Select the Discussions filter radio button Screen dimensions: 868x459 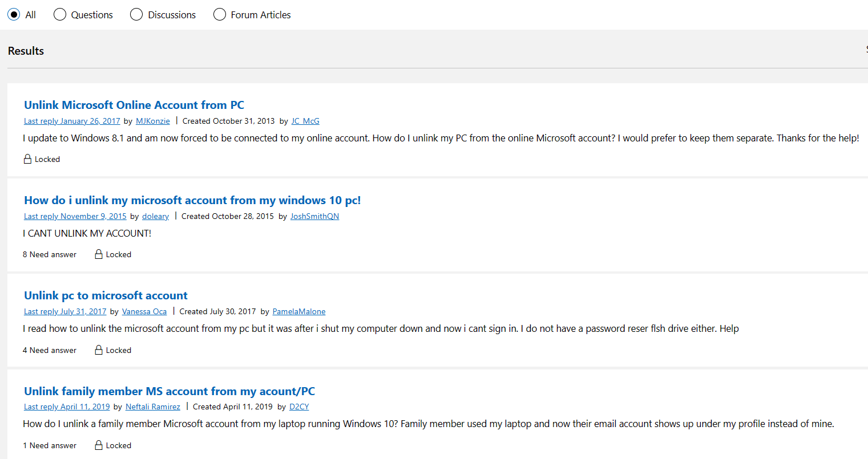(136, 14)
